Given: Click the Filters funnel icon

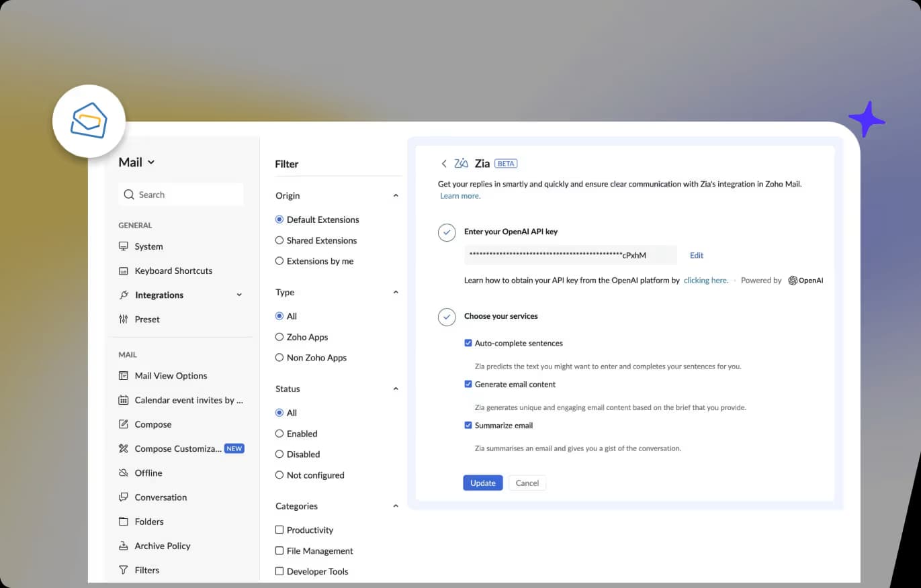Looking at the screenshot, I should coord(124,571).
